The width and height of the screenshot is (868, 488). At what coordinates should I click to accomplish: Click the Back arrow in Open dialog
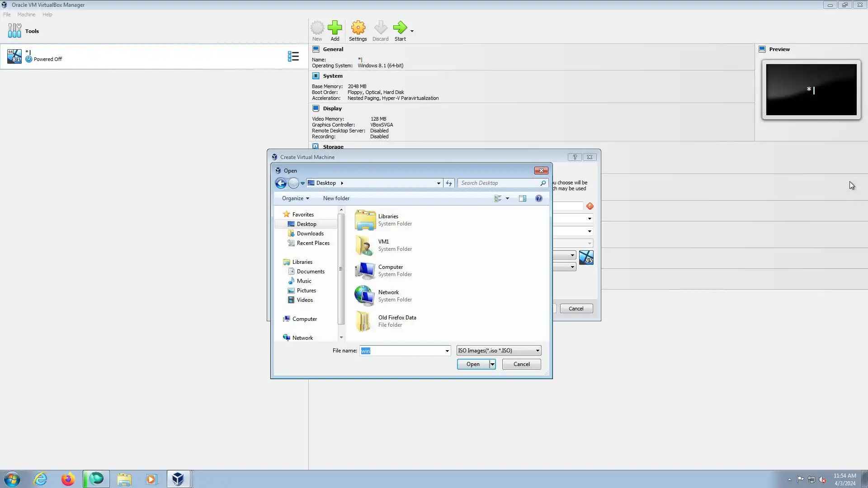281,183
